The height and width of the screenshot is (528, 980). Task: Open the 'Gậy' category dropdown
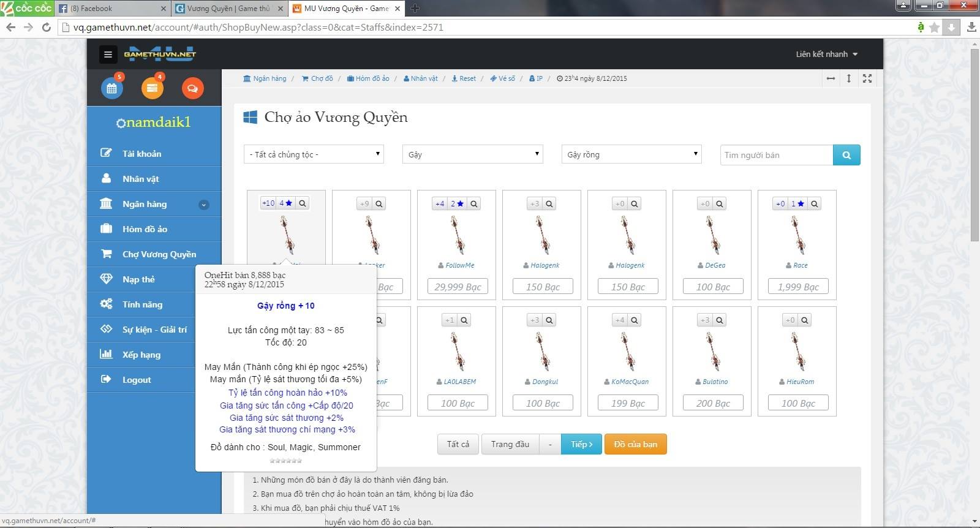click(x=472, y=154)
